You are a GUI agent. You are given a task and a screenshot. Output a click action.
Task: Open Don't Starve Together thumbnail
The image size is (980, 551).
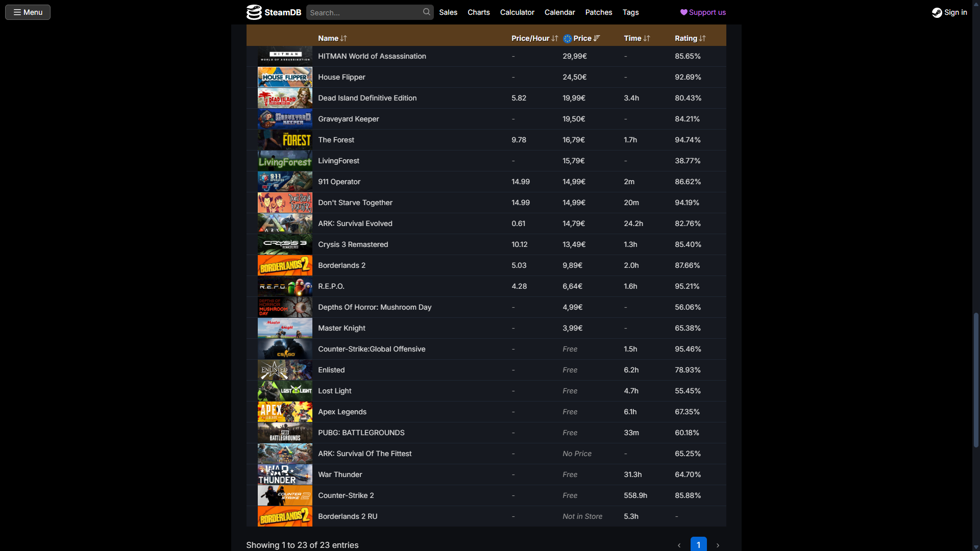pyautogui.click(x=285, y=203)
